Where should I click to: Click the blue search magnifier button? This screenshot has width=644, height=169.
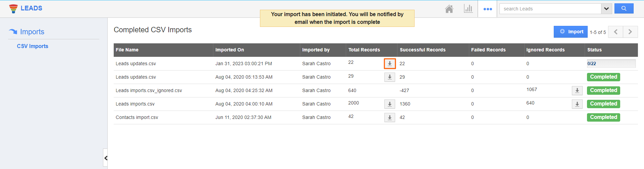coord(624,9)
